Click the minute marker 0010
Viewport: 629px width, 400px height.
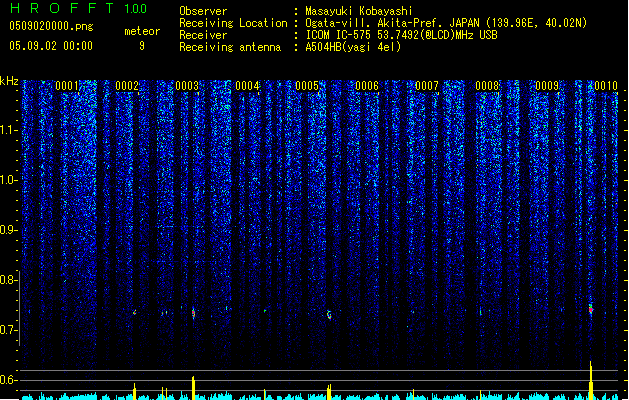click(606, 86)
